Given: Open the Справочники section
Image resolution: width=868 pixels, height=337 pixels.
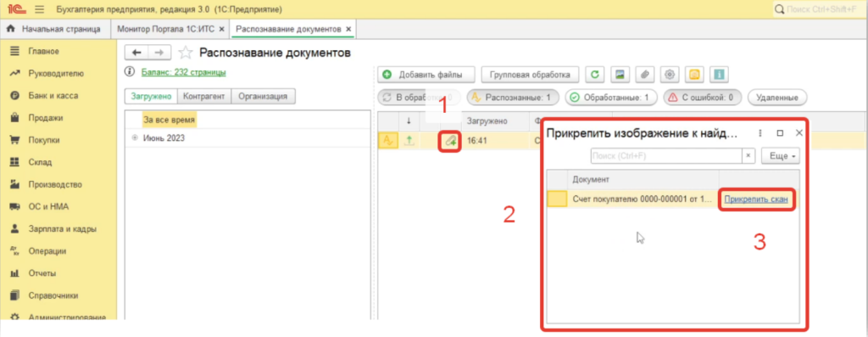Looking at the screenshot, I should 53,295.
